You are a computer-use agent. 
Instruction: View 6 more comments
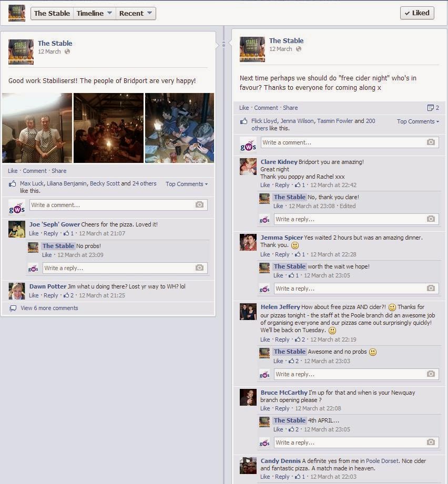(x=49, y=308)
